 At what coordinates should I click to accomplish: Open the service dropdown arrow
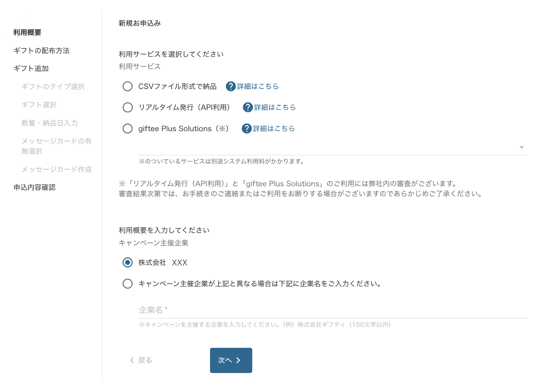click(x=521, y=148)
